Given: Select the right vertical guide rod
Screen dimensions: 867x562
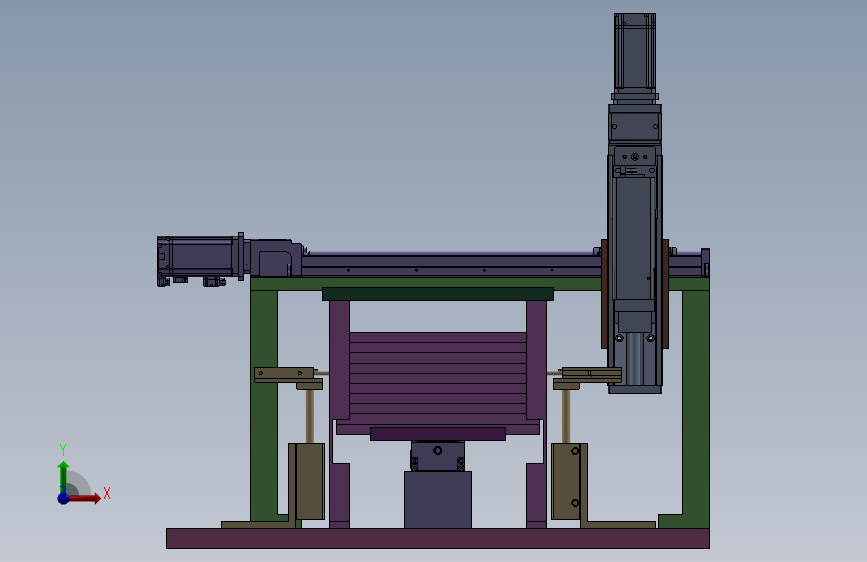Looking at the screenshot, I should (566, 416).
